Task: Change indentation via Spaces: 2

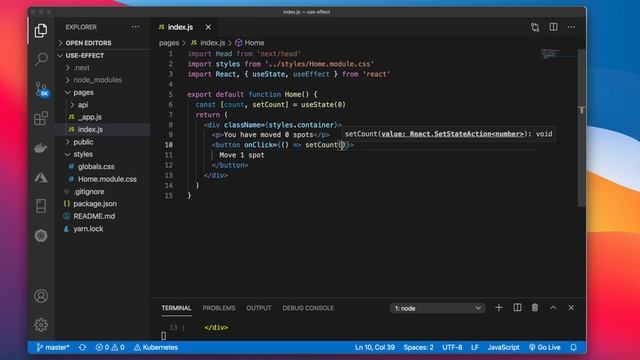Action: 418,347
